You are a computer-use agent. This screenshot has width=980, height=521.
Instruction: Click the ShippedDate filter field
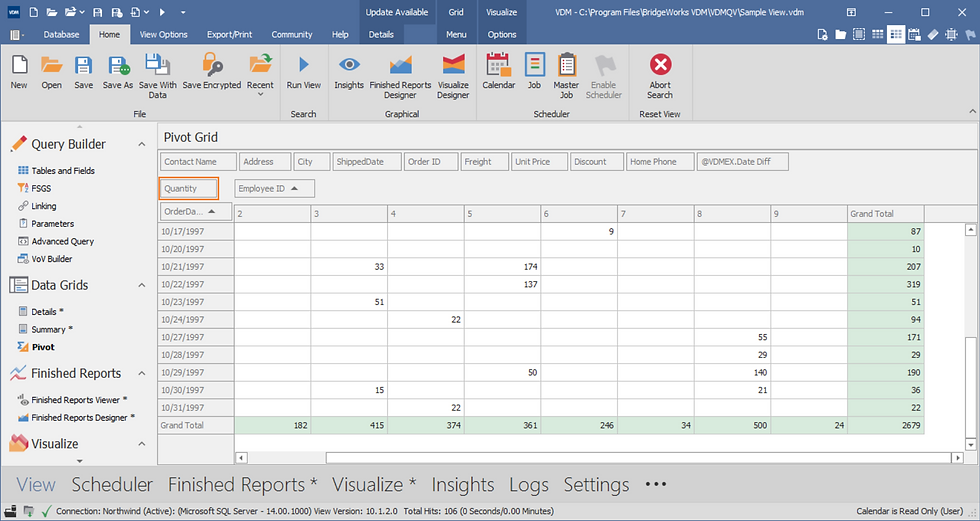coord(367,162)
